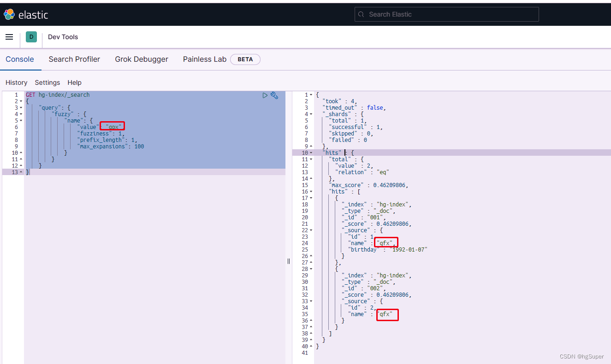Viewport: 611px width, 364px height.
Task: Open the request options wrench icon
Action: click(x=274, y=95)
